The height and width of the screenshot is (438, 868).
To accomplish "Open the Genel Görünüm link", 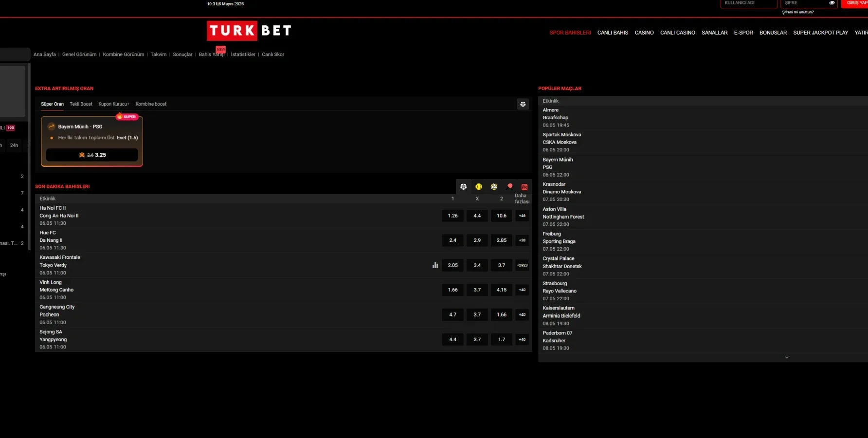I will coord(79,55).
